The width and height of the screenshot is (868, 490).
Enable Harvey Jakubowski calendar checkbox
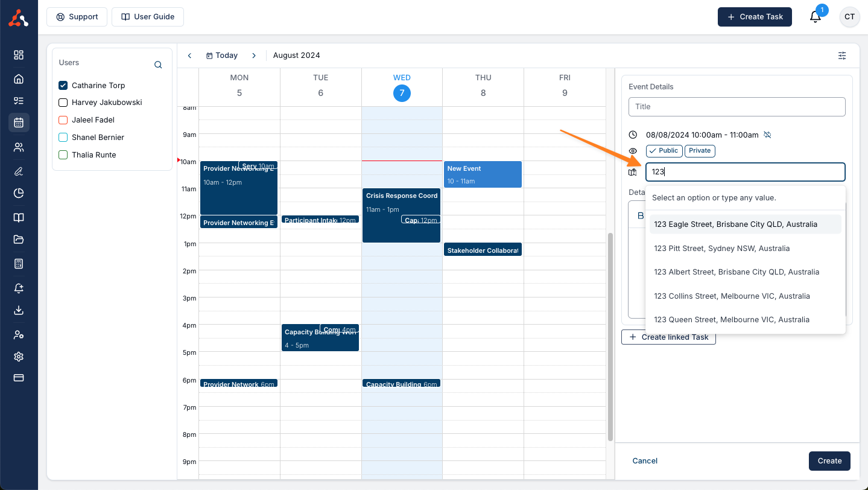coord(63,103)
